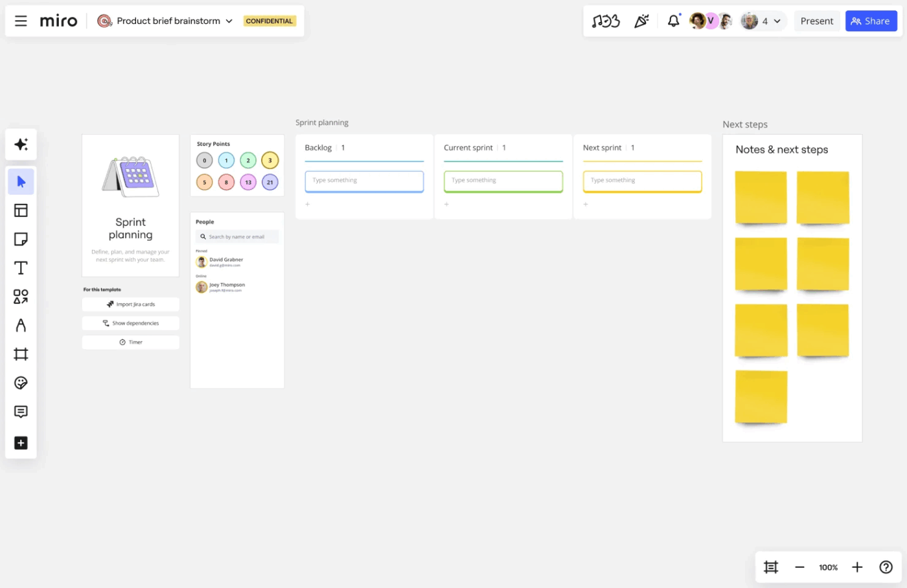Open notifications via the bell icon
Image resolution: width=907 pixels, height=588 pixels.
pos(673,21)
